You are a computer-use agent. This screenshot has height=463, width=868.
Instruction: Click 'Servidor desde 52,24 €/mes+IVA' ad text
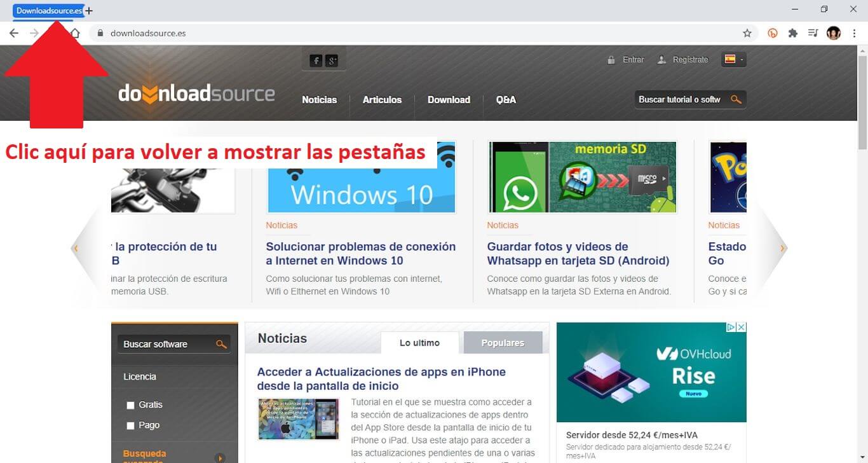tap(632, 435)
